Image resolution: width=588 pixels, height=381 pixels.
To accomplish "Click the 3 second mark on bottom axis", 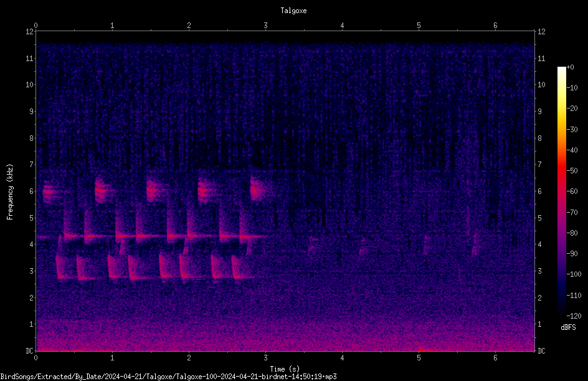I will [x=265, y=358].
